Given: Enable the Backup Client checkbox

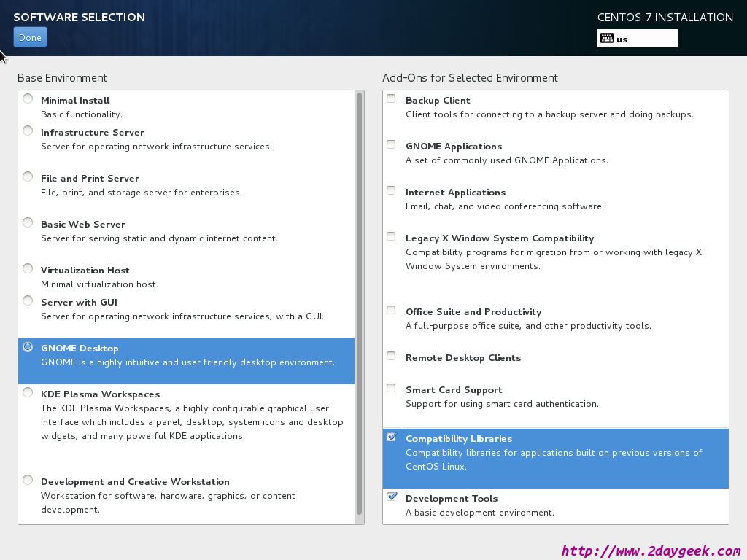Looking at the screenshot, I should tap(391, 98).
